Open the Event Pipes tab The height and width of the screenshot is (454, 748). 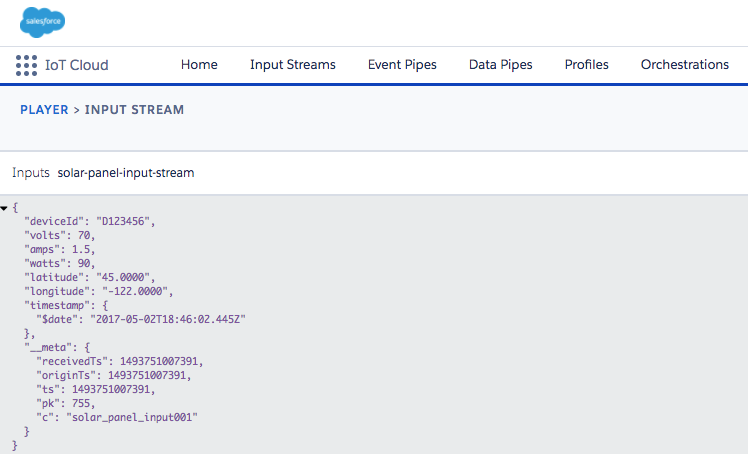pyautogui.click(x=402, y=65)
